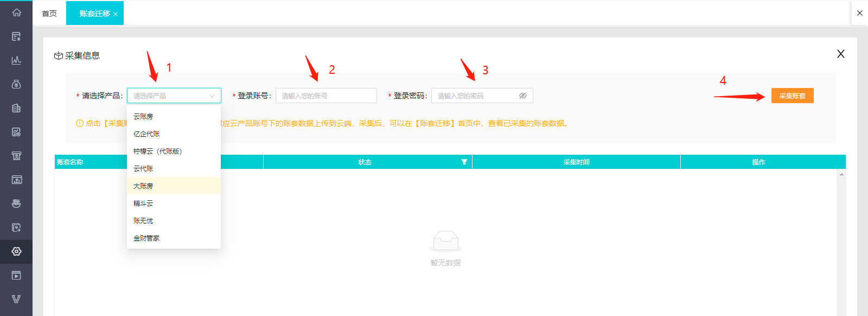
Task: Choose 精斗云 from product list
Action: click(x=174, y=203)
